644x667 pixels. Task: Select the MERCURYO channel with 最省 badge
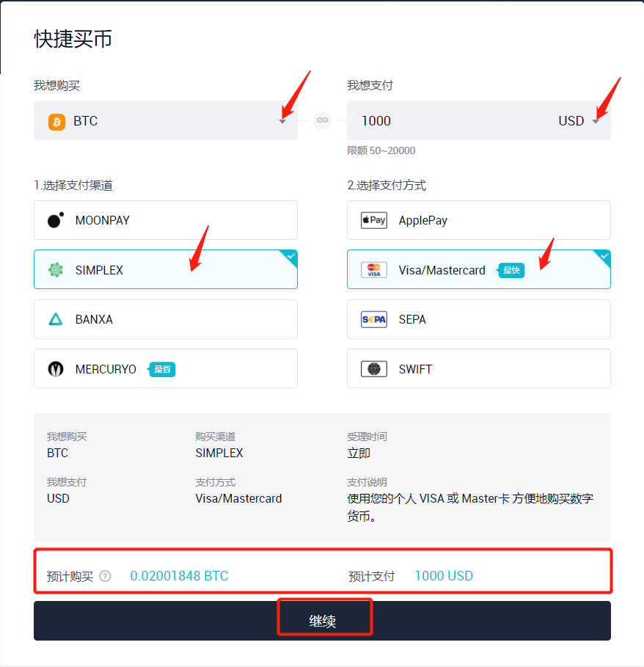pos(166,368)
